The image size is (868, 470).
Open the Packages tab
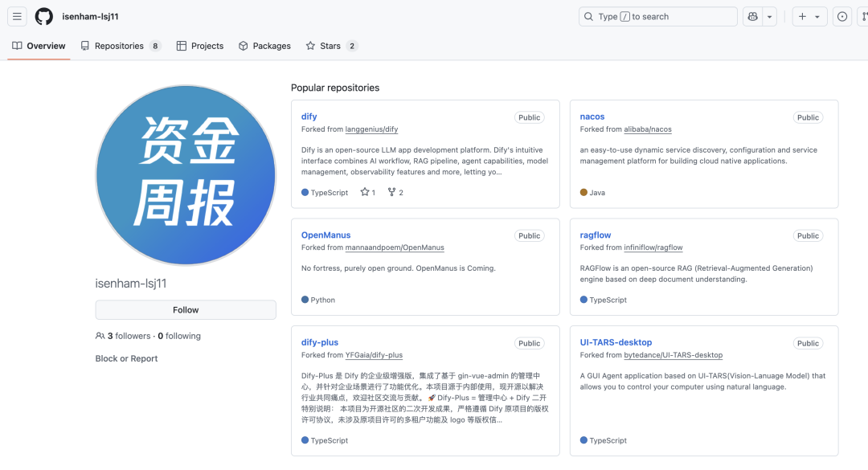[264, 46]
